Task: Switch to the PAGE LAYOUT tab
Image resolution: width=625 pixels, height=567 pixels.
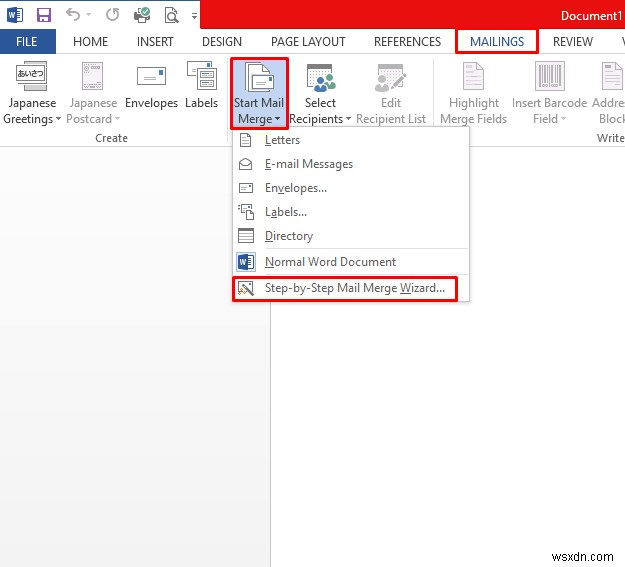Action: click(308, 41)
